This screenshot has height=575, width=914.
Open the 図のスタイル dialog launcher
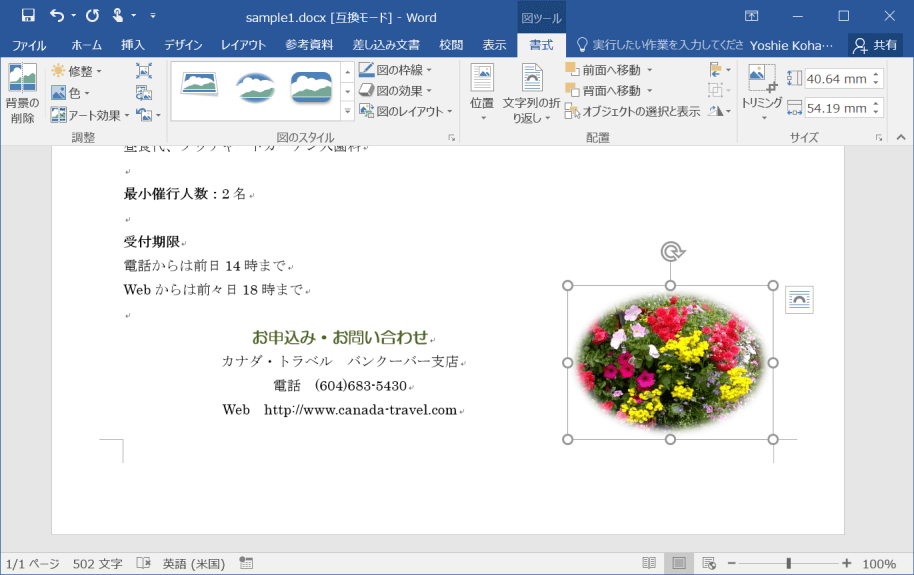[452, 138]
